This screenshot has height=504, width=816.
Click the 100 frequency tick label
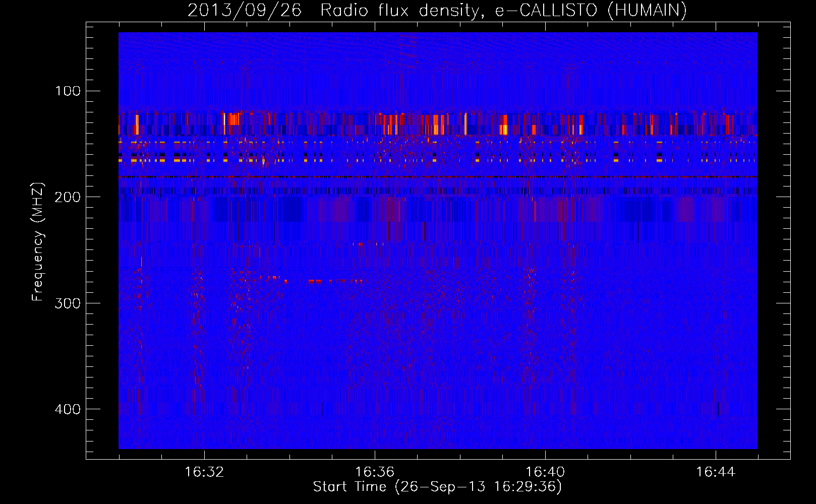click(x=68, y=91)
